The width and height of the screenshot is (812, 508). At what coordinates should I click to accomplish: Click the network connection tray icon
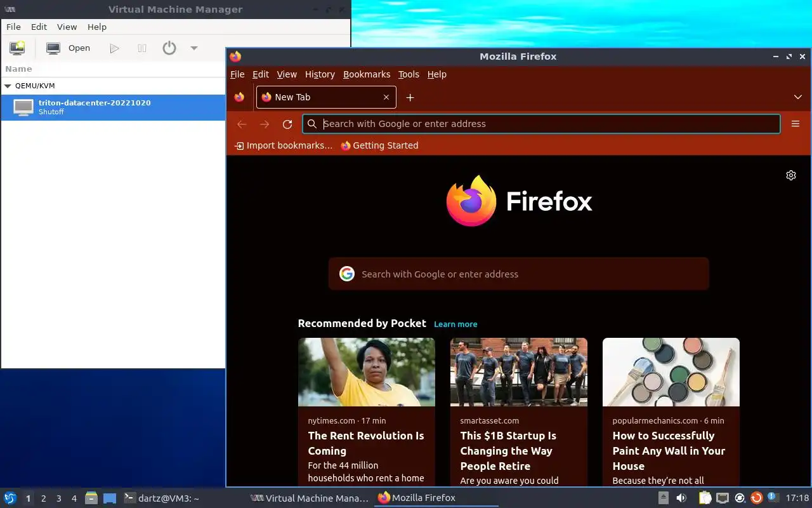tap(722, 498)
